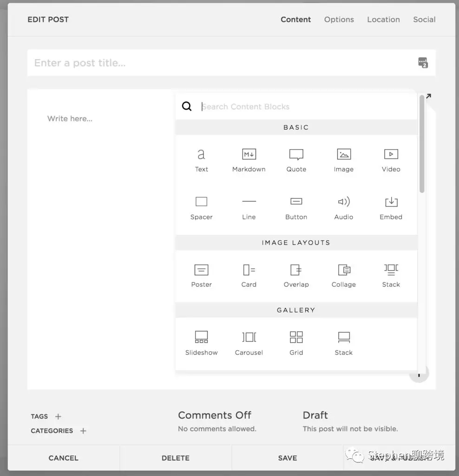Switch to the Options tab
The height and width of the screenshot is (476, 459).
click(x=339, y=20)
